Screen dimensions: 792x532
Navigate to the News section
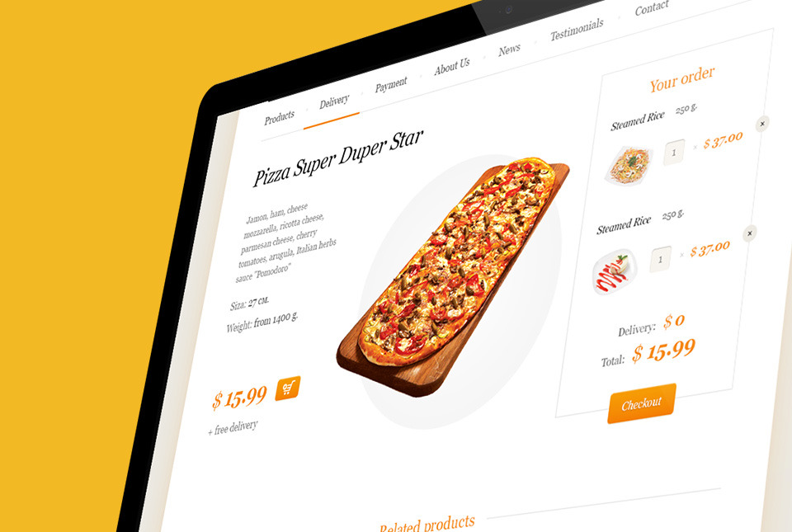pyautogui.click(x=509, y=49)
